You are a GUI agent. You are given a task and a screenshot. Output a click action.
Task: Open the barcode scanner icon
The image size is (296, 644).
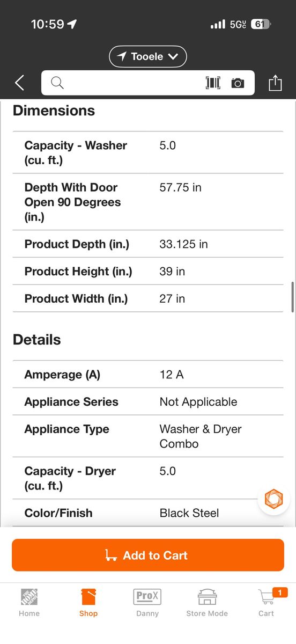coord(213,83)
